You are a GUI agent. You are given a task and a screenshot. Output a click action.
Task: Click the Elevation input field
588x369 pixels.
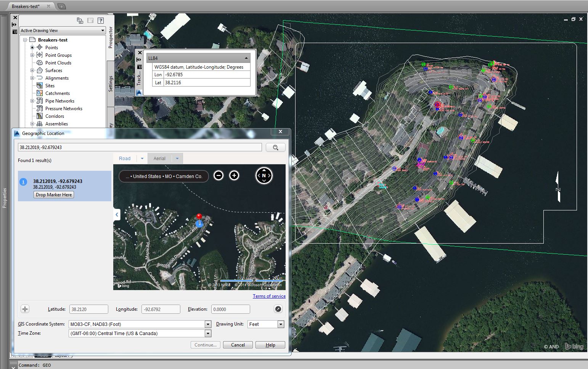(x=230, y=309)
